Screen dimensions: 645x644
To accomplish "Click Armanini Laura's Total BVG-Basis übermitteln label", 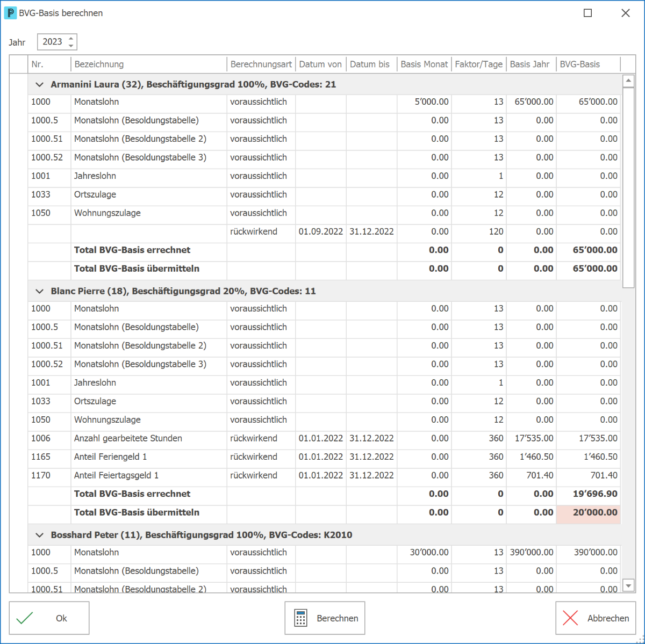I will point(137,269).
